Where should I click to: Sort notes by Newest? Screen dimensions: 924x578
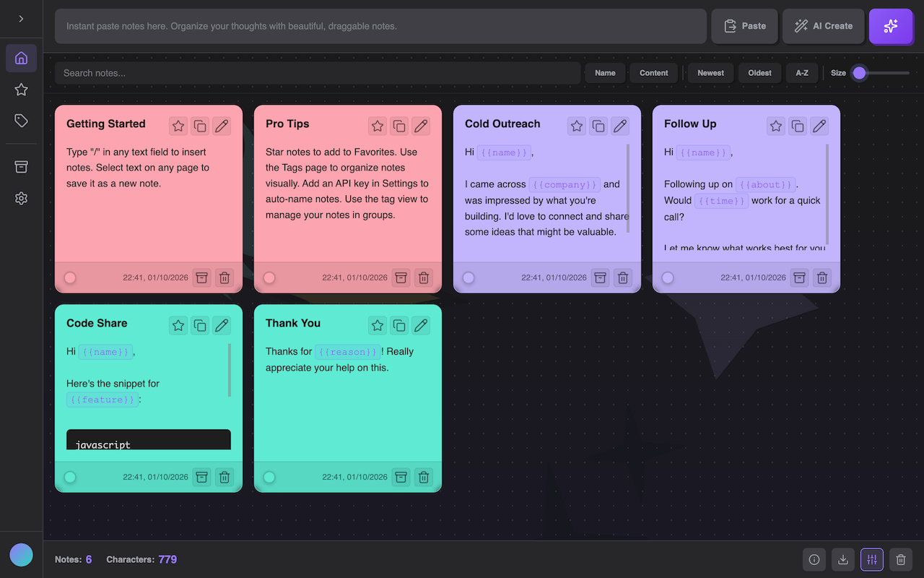pos(710,73)
